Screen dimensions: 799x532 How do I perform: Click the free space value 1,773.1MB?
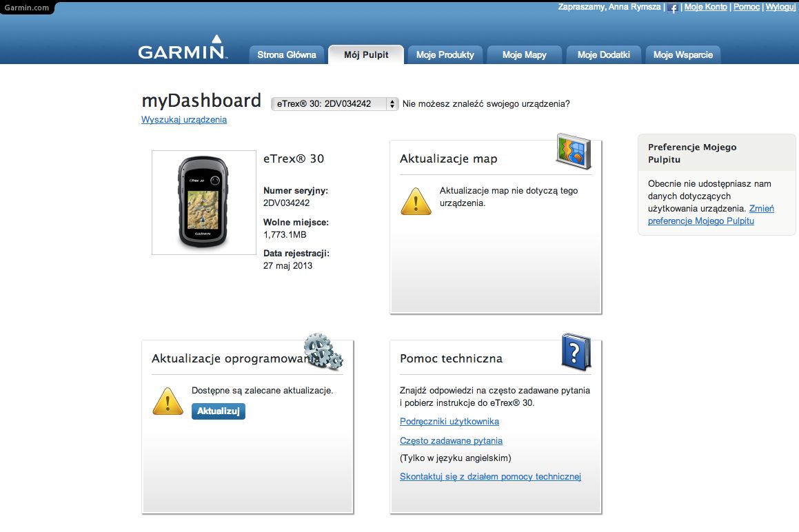[x=285, y=235]
